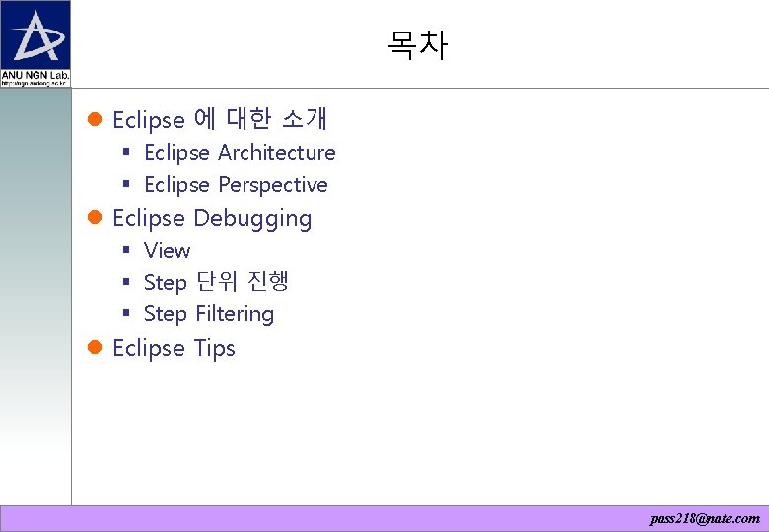Viewport: 769px width, 532px height.
Task: Select 'Eclipse 에 대한 소개' heading
Action: coord(220,119)
